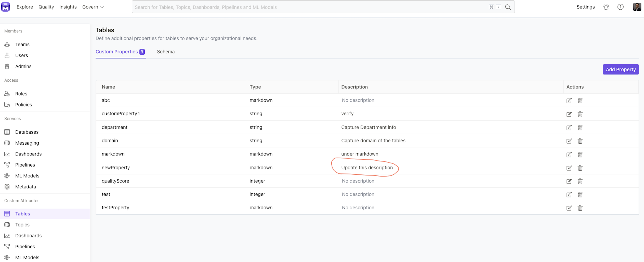Edit the test property row
Viewport: 644px width, 262px height.
click(x=569, y=195)
